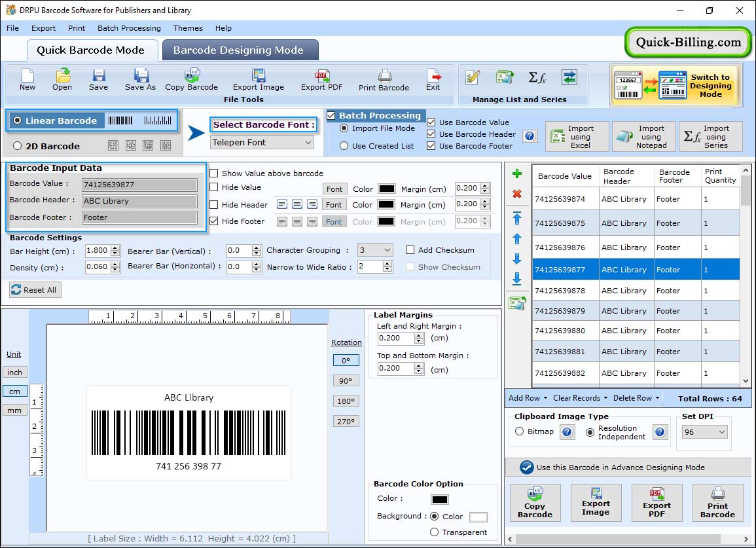Image resolution: width=756 pixels, height=548 pixels.
Task: Open the sigma series function icon in Manage List
Action: 537,77
